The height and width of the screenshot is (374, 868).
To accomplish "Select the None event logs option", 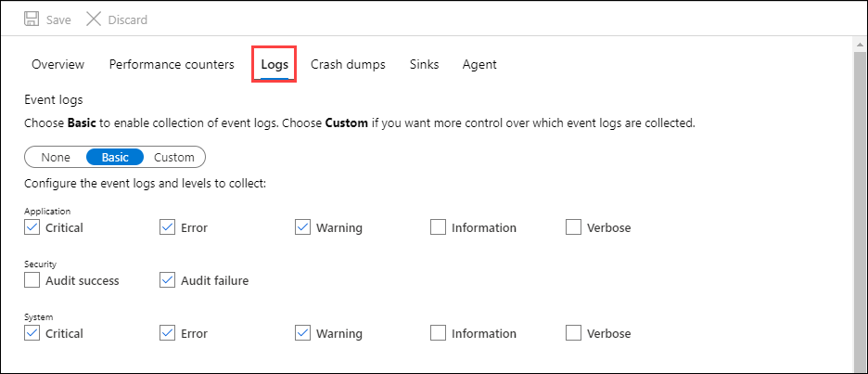I will [56, 157].
